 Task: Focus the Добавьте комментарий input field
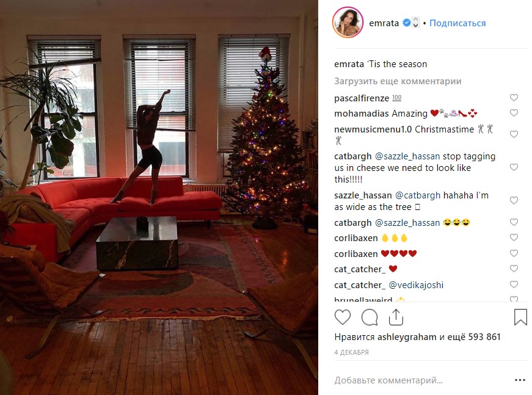[421, 380]
